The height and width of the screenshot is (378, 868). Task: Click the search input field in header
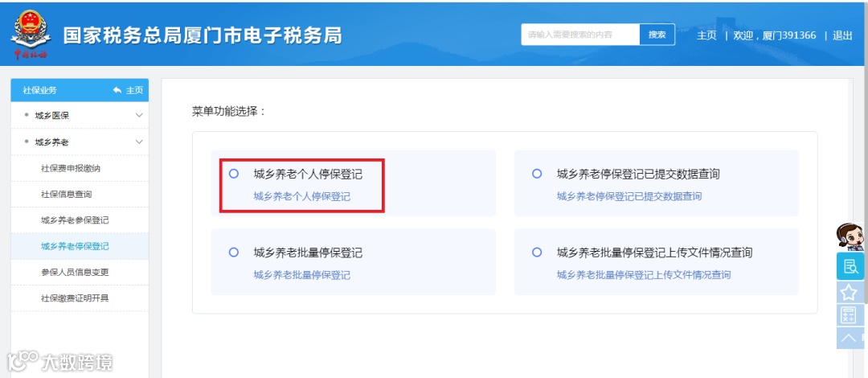point(580,35)
